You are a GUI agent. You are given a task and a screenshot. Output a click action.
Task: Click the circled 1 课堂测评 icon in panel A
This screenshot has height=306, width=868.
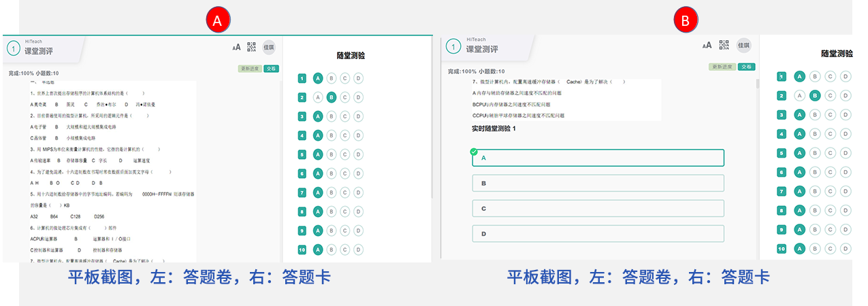[x=14, y=48]
